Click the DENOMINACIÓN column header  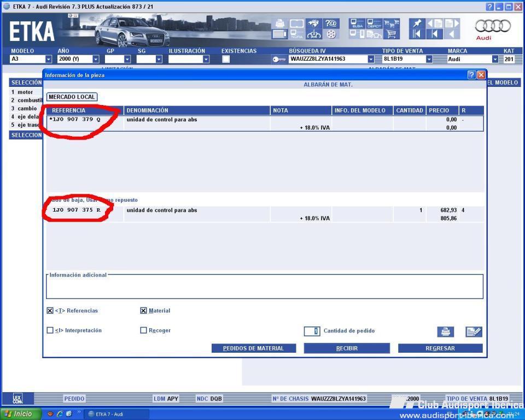[197, 110]
